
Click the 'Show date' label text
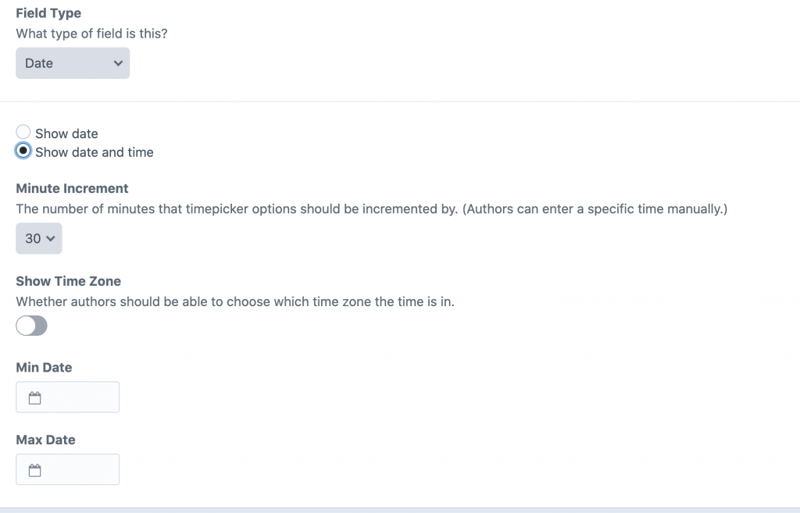coord(66,133)
